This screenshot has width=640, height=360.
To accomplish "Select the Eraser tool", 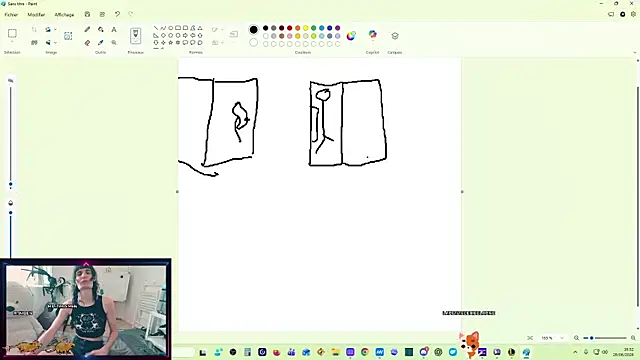I will point(87,42).
